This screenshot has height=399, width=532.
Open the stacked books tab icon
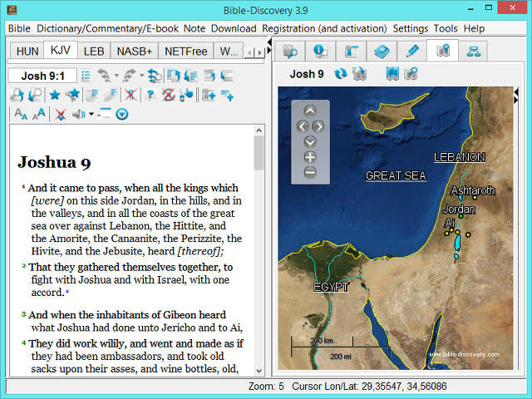(x=382, y=52)
